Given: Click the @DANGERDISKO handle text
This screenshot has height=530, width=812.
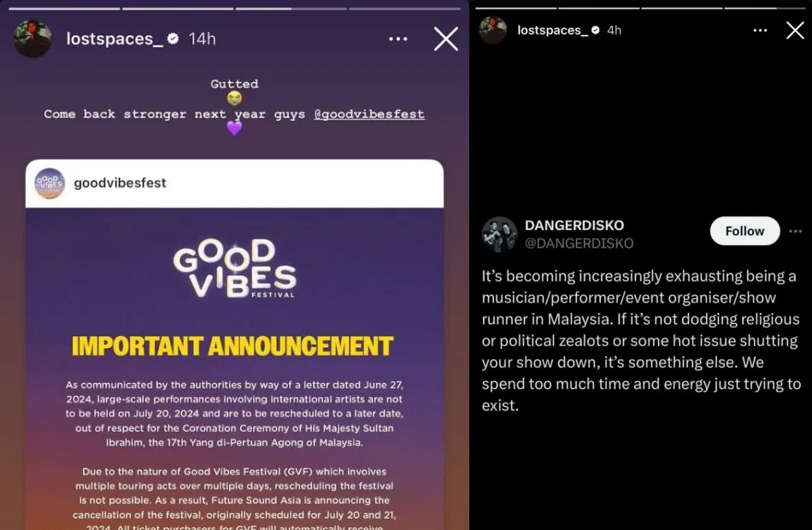Looking at the screenshot, I should click(579, 244).
